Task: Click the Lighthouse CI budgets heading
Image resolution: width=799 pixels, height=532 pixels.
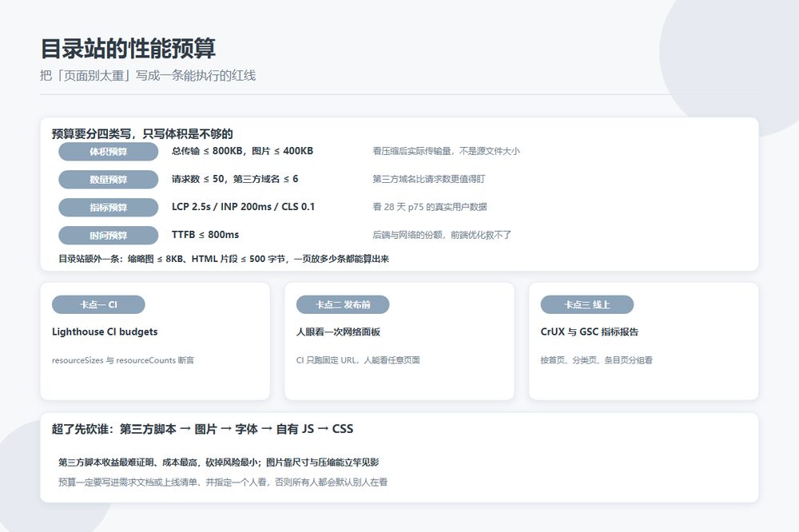Action: (x=105, y=332)
